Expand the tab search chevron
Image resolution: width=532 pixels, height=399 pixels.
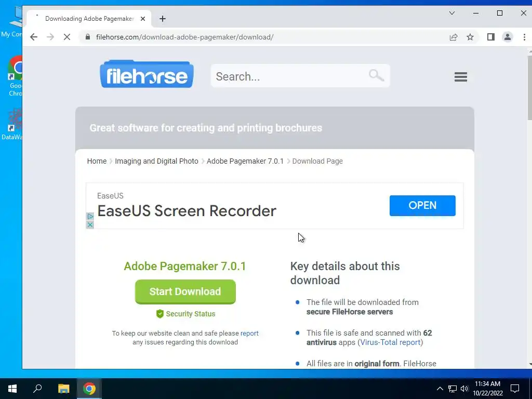coord(451,13)
